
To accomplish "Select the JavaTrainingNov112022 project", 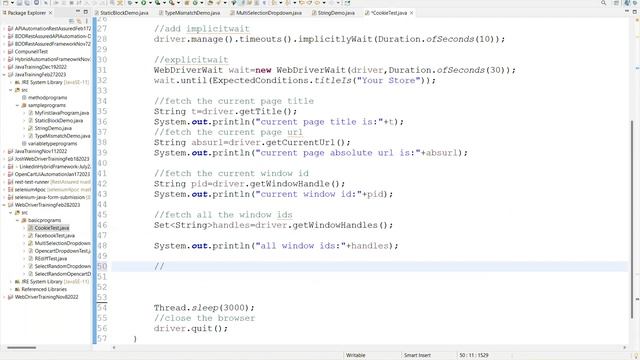I will click(40, 151).
